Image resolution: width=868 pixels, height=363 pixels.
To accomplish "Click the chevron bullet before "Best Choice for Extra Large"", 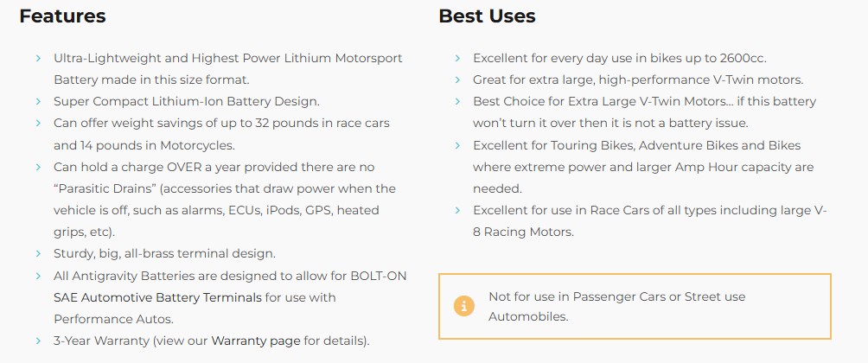I will [458, 102].
